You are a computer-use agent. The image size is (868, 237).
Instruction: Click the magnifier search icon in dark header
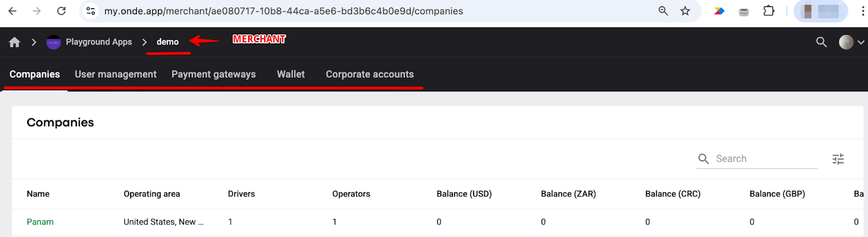pyautogui.click(x=821, y=42)
